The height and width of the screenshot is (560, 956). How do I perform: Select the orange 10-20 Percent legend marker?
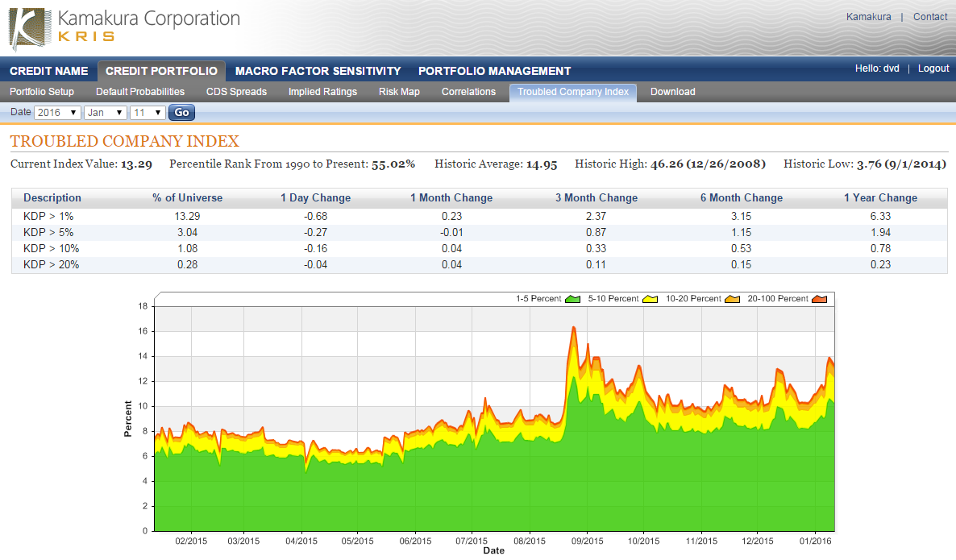[734, 298]
